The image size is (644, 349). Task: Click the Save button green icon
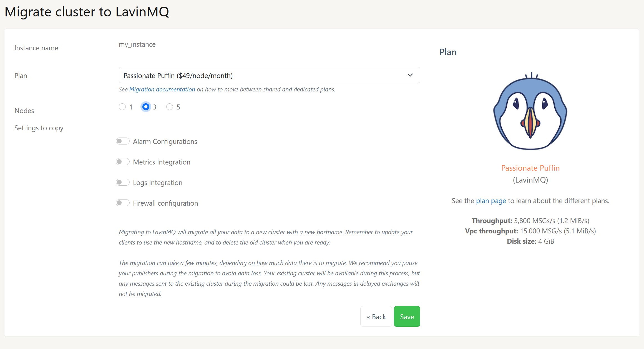pyautogui.click(x=407, y=316)
